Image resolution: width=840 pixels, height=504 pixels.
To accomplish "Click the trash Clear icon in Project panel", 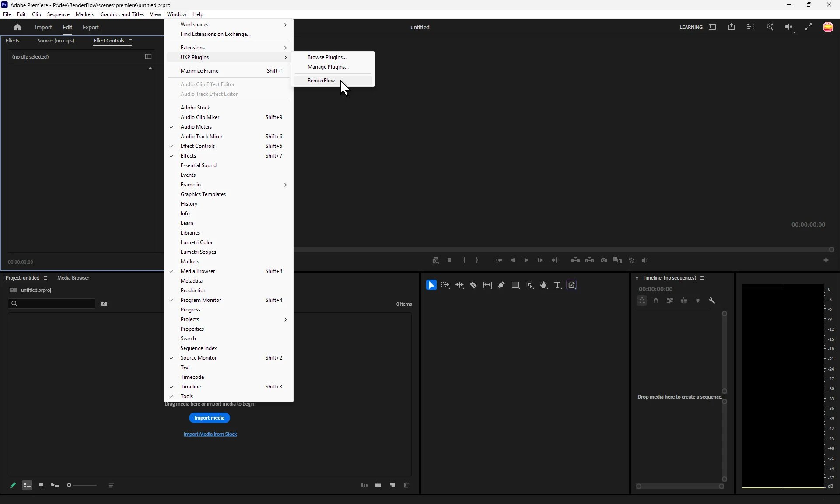I will [x=406, y=485].
